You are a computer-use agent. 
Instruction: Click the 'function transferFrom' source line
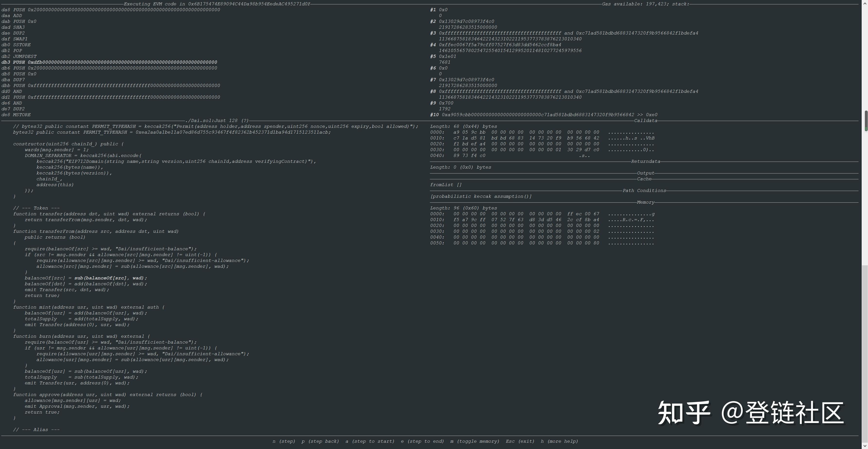click(x=96, y=231)
